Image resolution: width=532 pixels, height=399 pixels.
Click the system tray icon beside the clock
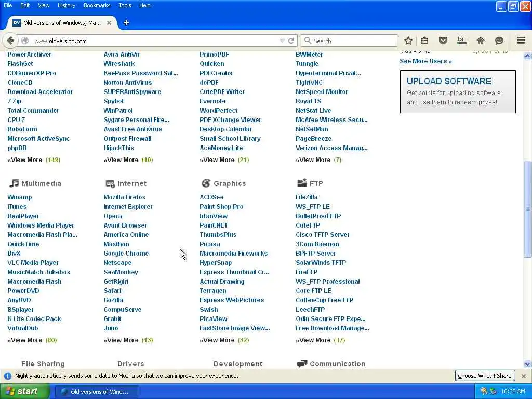click(494, 392)
